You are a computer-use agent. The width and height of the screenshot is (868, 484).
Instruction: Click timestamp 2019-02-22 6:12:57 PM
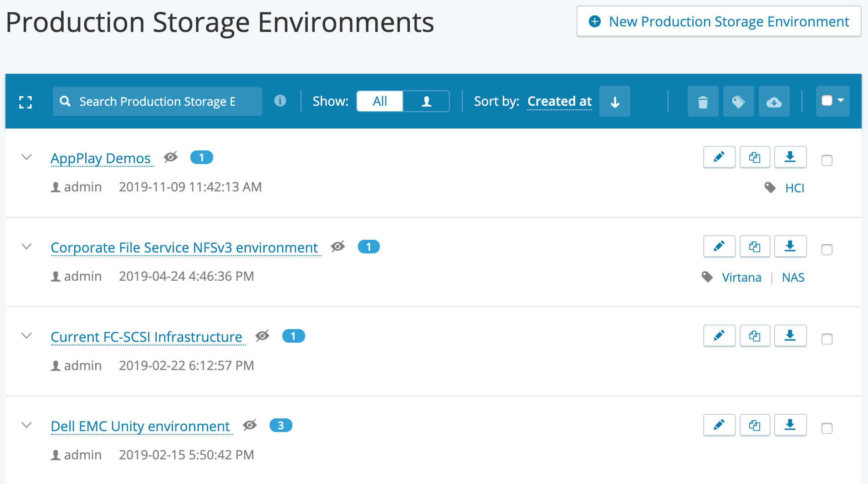point(187,366)
